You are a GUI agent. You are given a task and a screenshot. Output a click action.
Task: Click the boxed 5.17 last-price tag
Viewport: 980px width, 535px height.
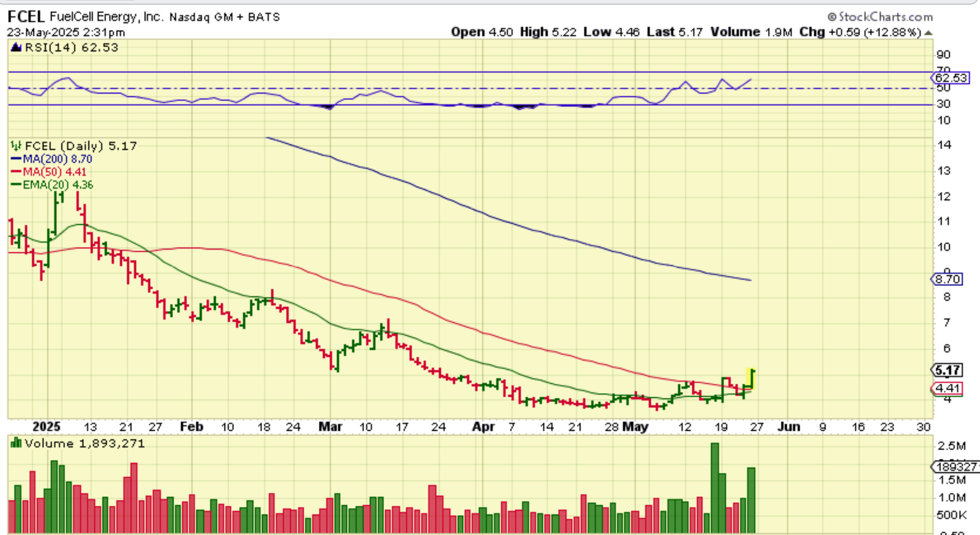click(947, 370)
